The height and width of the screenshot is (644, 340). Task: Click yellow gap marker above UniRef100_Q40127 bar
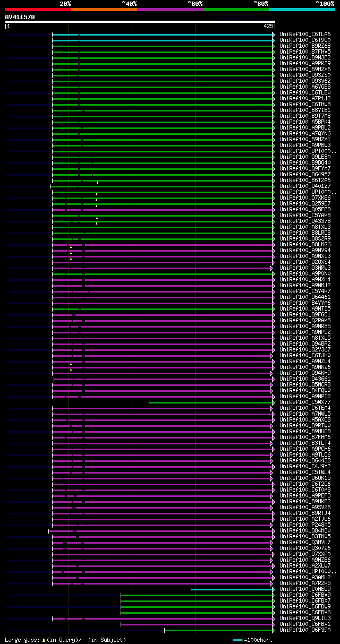[x=97, y=183]
